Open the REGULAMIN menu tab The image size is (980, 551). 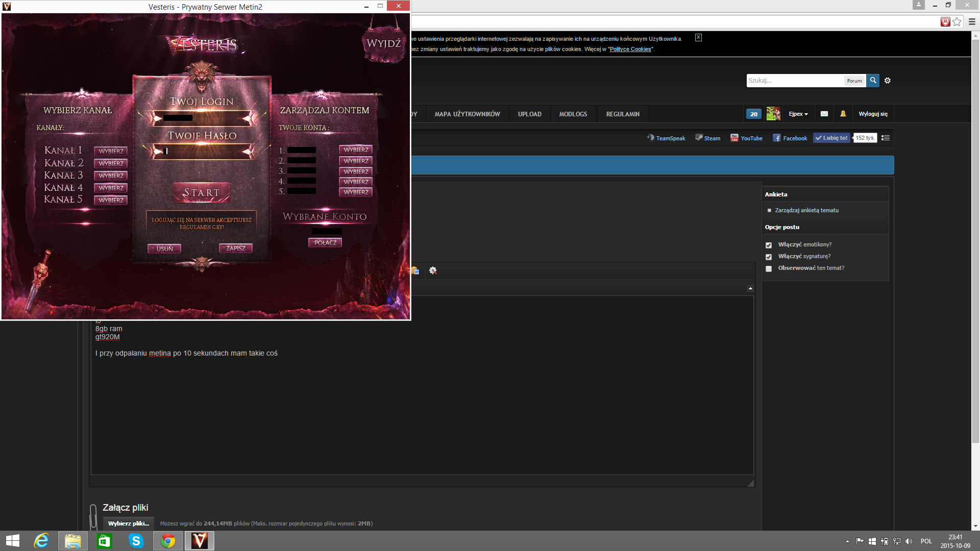(x=623, y=114)
